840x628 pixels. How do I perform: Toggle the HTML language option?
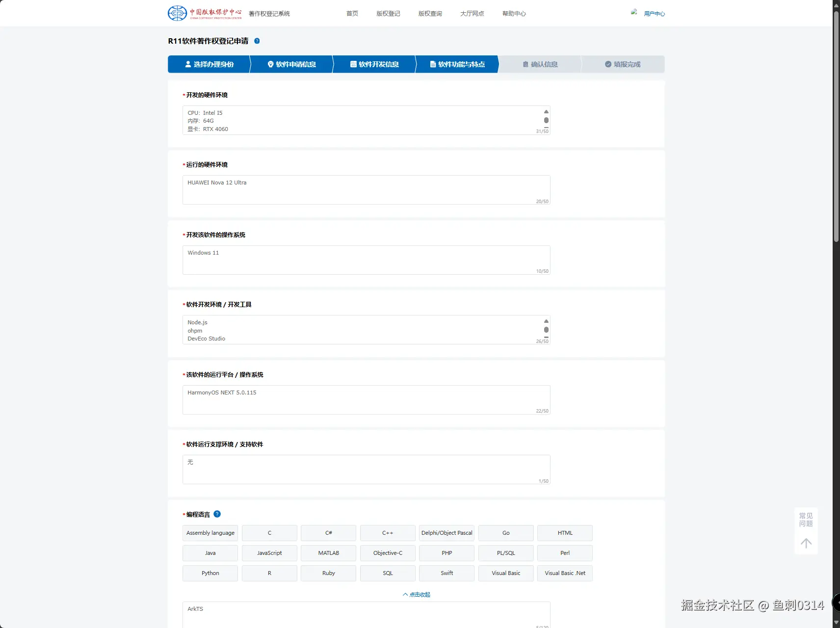click(565, 533)
